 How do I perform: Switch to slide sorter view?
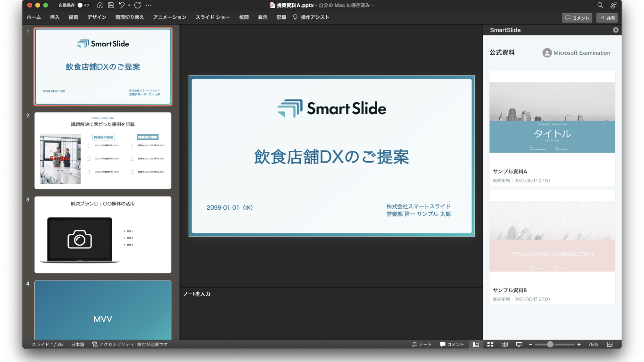tap(490, 345)
